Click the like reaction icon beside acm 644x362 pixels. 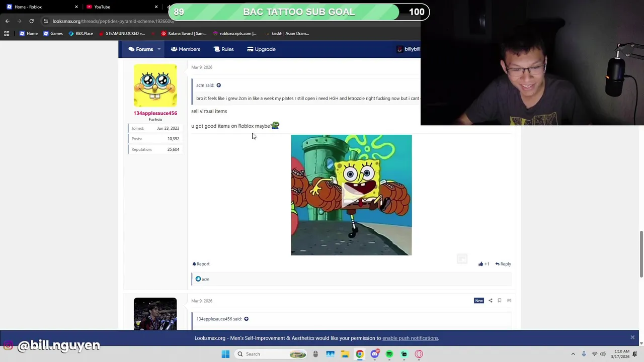pos(198,279)
